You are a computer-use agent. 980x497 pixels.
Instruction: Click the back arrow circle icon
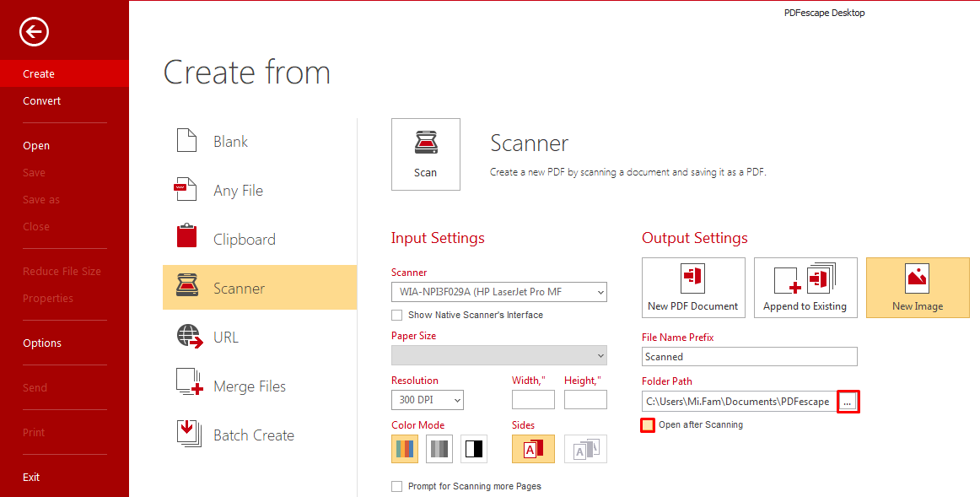34,31
